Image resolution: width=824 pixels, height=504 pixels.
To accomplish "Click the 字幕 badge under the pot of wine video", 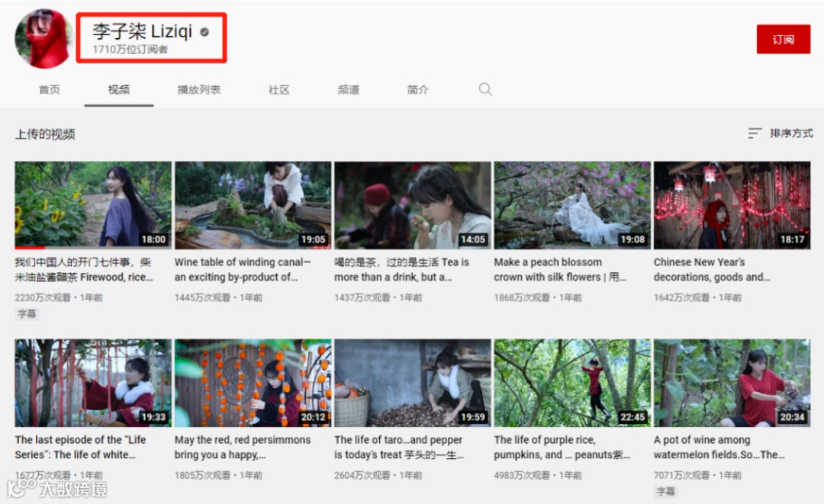I will [x=666, y=491].
